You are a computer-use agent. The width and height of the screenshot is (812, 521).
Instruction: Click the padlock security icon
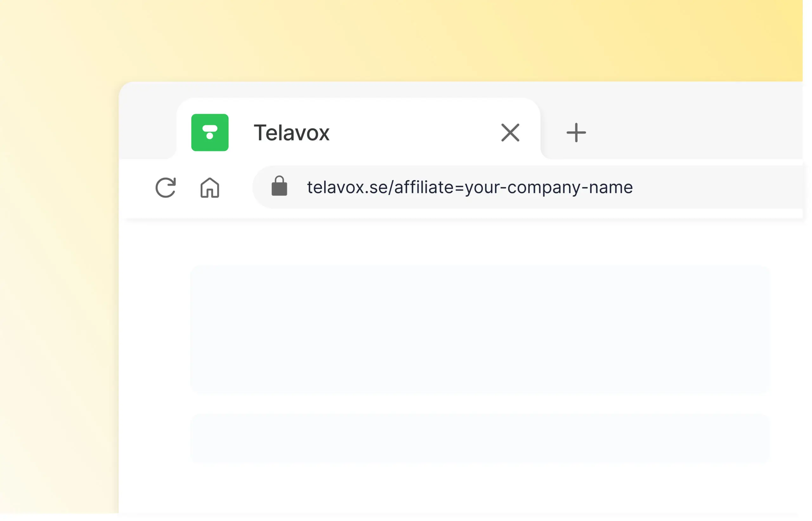(x=279, y=186)
